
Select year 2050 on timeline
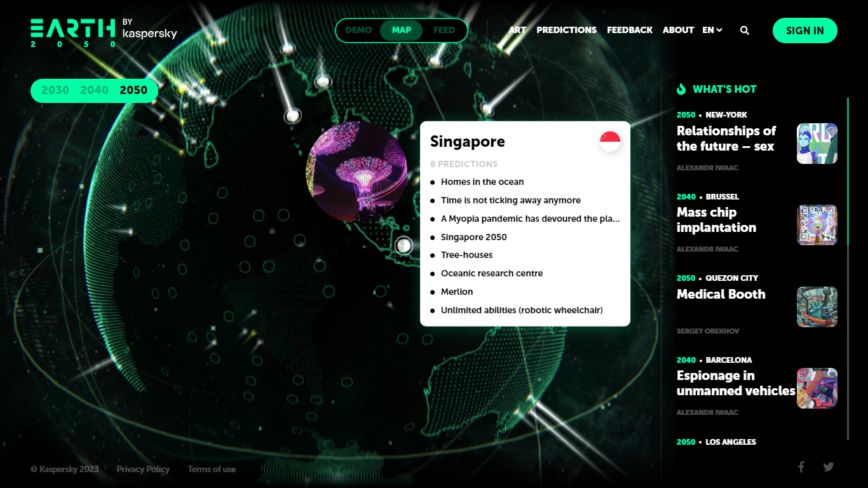(133, 90)
